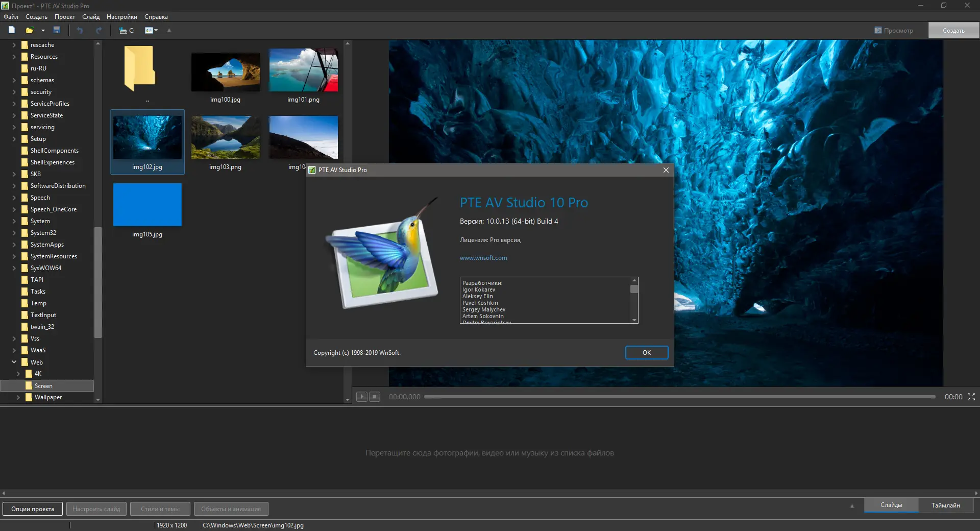980x531 pixels.
Task: Select the C: drive button in toolbar
Action: [x=127, y=30]
